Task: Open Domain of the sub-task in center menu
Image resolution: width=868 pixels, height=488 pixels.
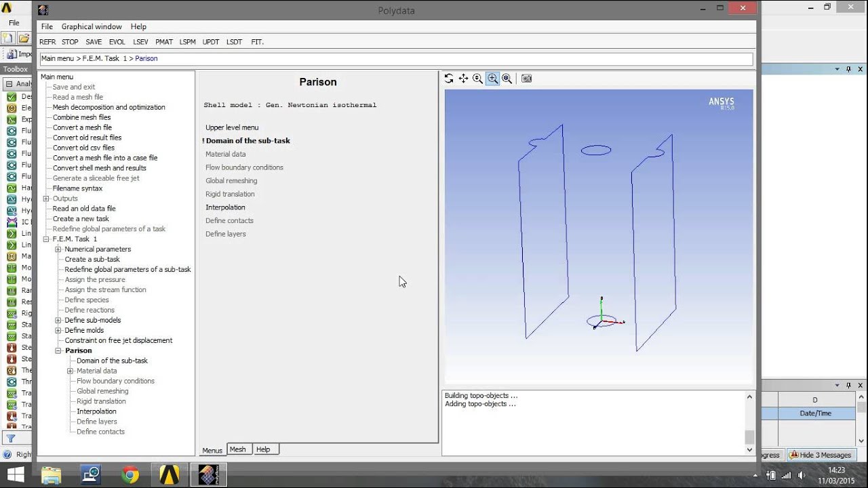Action: (x=248, y=141)
